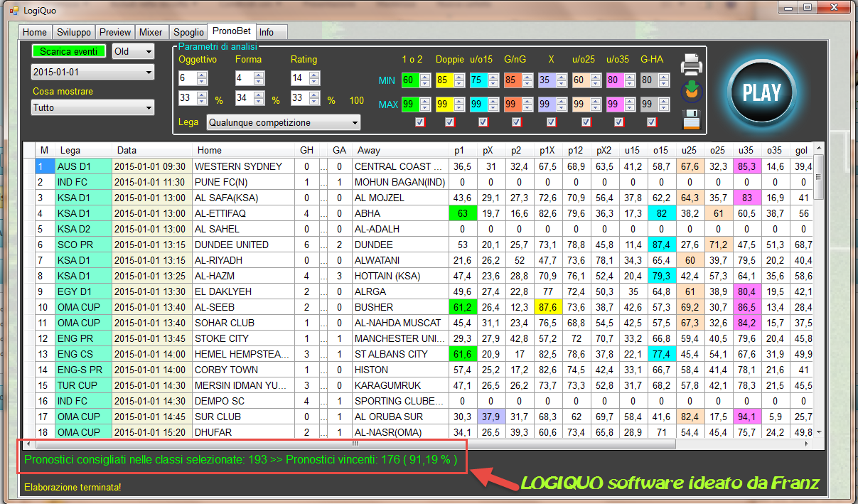Image resolution: width=858 pixels, height=504 pixels.
Task: Click the KSA D2 league cell
Action: pyautogui.click(x=84, y=229)
